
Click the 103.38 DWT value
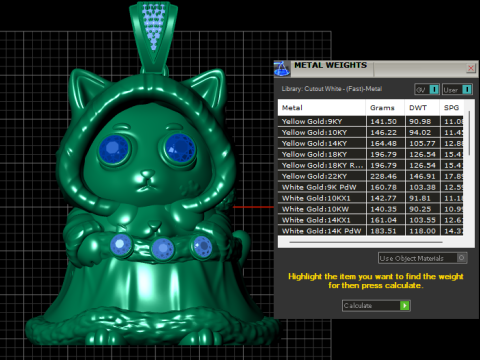point(422,187)
